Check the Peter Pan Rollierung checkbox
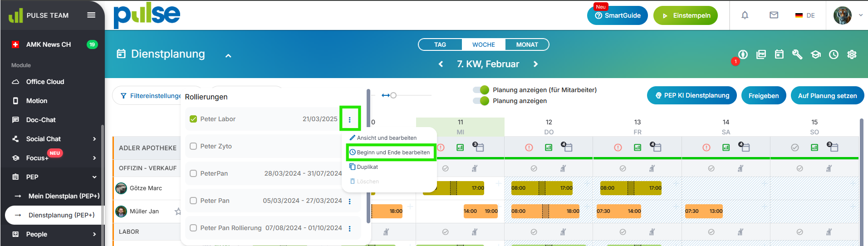 [x=193, y=228]
